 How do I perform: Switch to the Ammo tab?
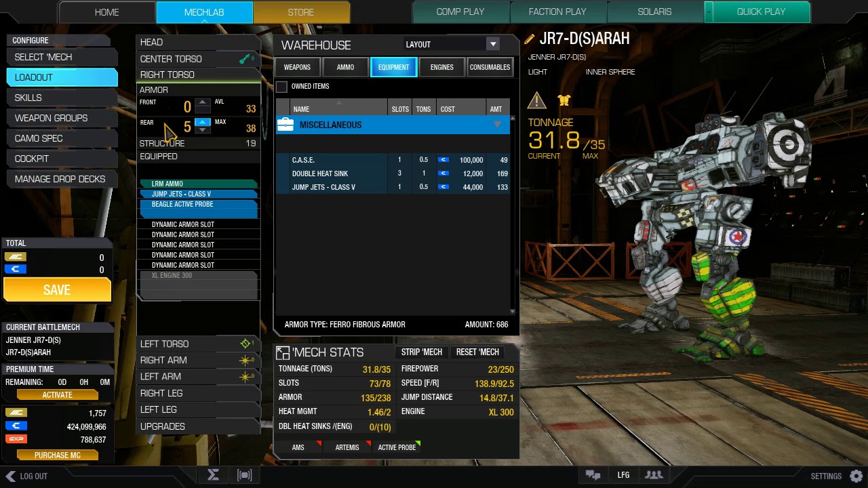tap(345, 67)
